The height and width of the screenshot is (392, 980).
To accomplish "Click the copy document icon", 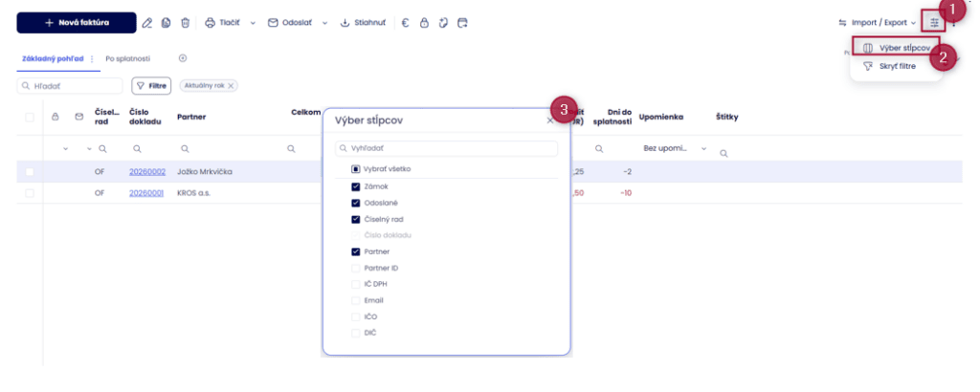I will [166, 22].
